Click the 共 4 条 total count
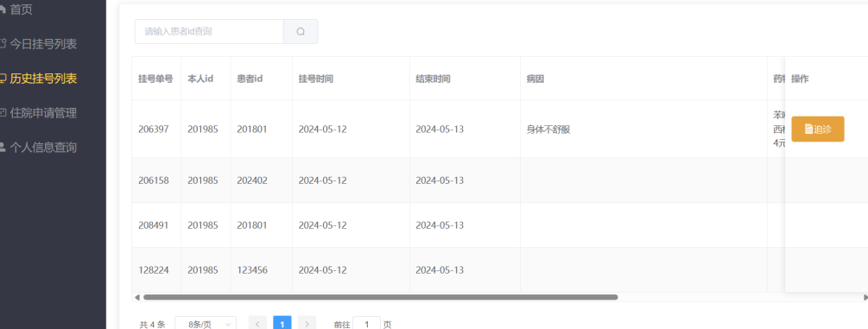The image size is (868, 329). point(152,325)
